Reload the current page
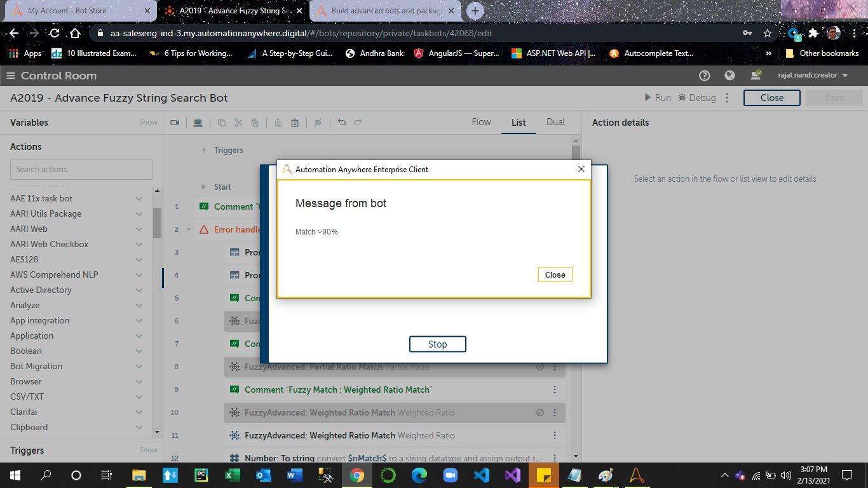 (x=55, y=33)
